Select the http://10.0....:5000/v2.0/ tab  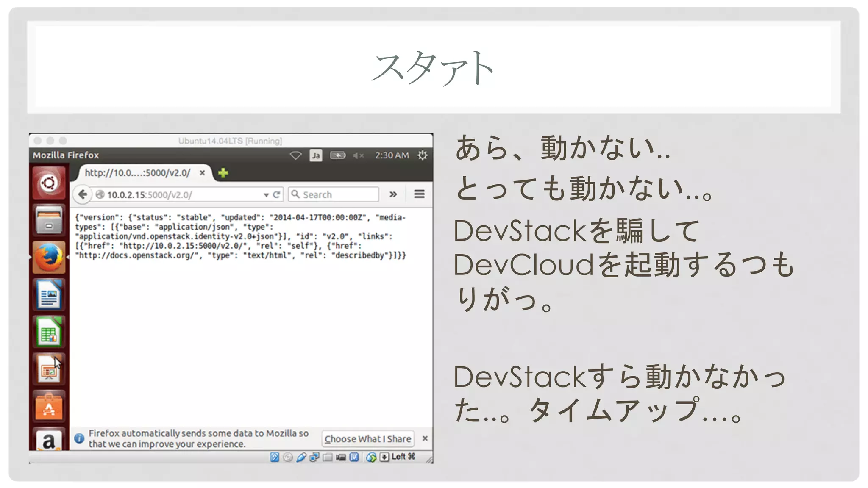click(x=137, y=173)
